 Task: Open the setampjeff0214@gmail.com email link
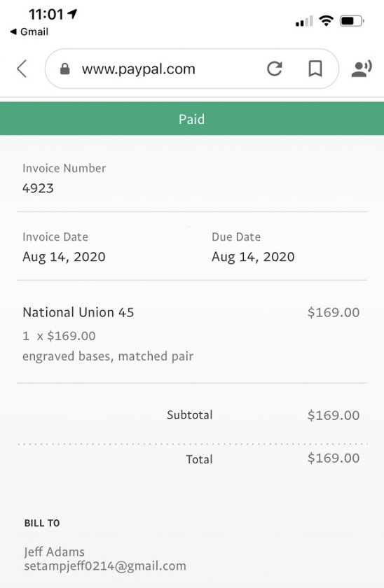point(105,566)
